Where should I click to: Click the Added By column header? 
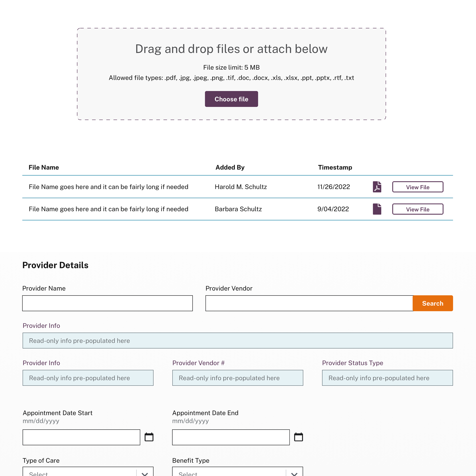click(x=230, y=167)
